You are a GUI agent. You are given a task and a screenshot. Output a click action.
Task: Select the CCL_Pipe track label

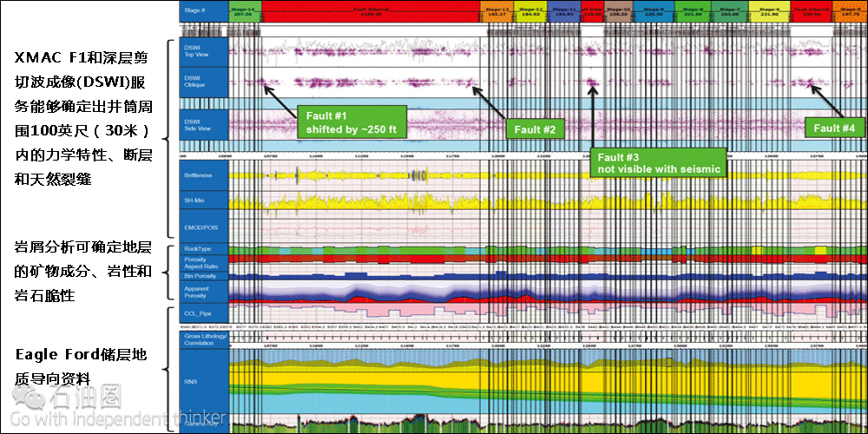(x=204, y=313)
